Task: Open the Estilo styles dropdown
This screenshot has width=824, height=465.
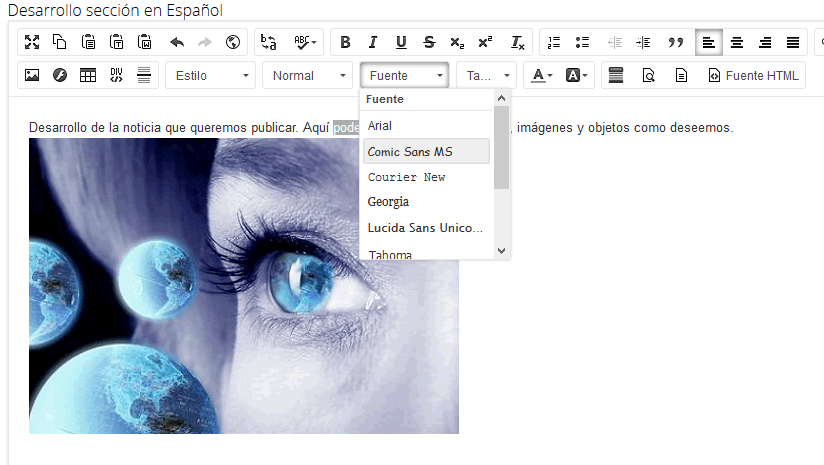Action: point(210,75)
